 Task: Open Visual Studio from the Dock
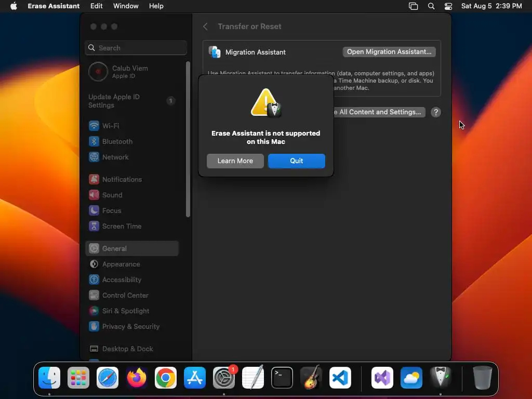pyautogui.click(x=382, y=378)
